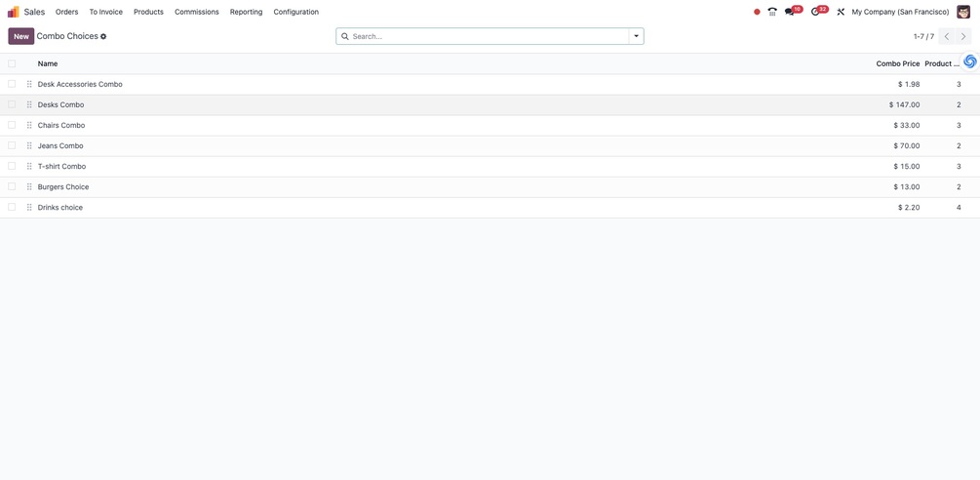
Task: Open the Chairs Combo record
Action: tap(61, 125)
